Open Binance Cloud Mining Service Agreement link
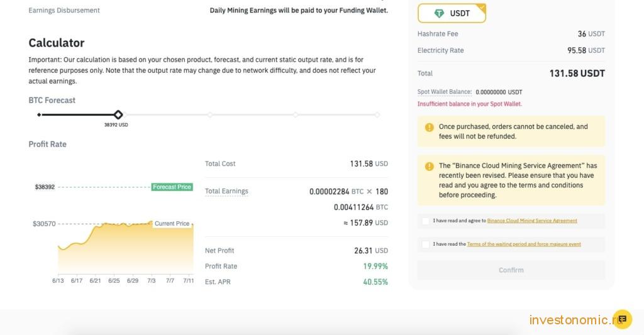 [532, 221]
